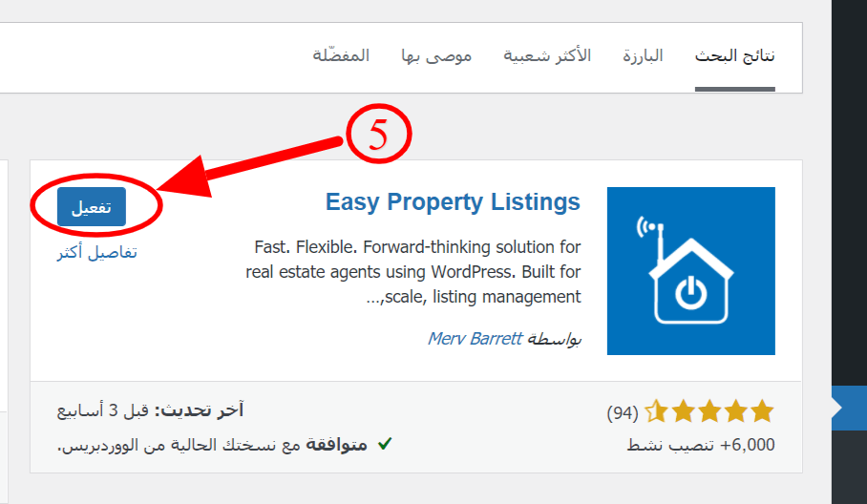Click the green compatibility checkmark
Image resolution: width=867 pixels, height=504 pixels.
pos(384,444)
